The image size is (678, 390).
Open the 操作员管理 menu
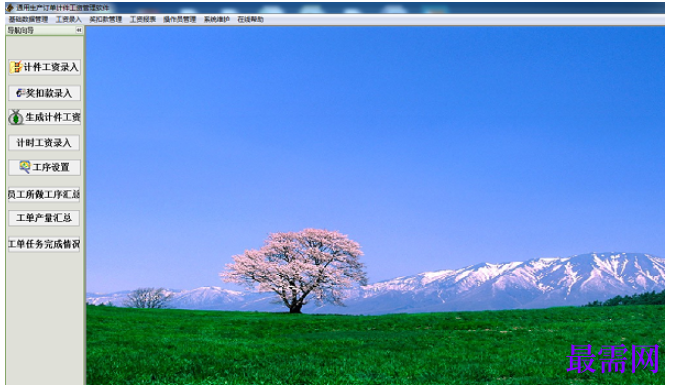pyautogui.click(x=179, y=19)
